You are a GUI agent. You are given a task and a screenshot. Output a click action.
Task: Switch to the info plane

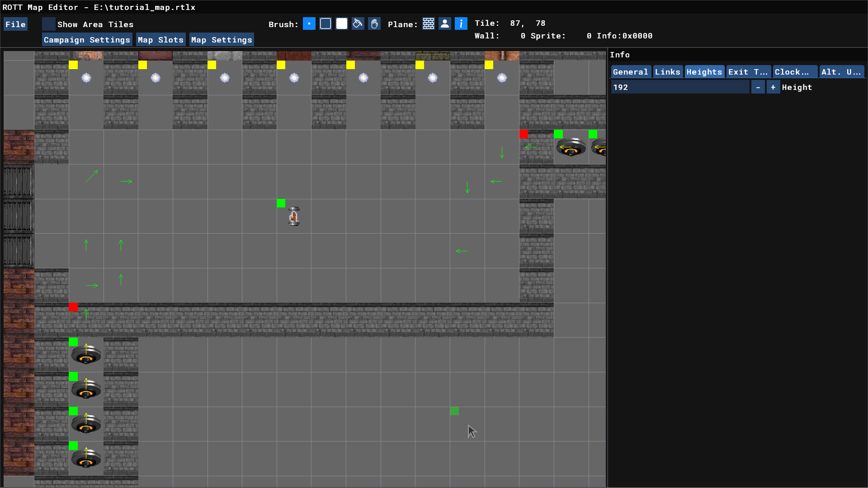coord(461,24)
